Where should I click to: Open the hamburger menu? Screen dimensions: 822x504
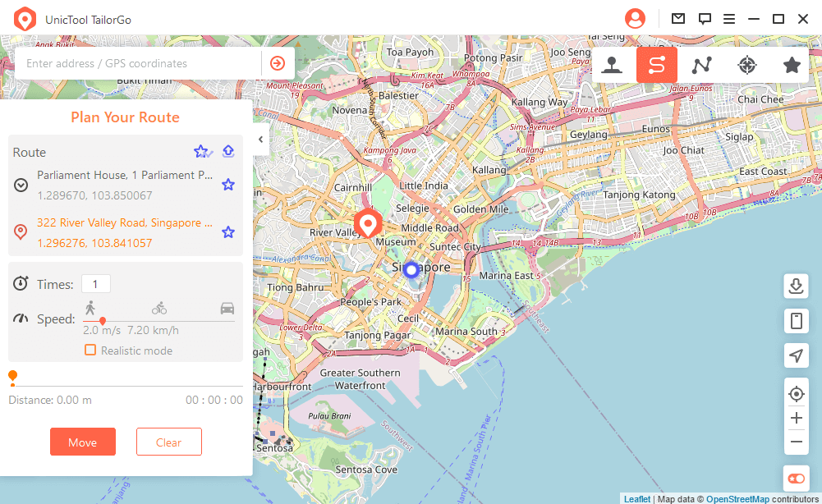(729, 20)
